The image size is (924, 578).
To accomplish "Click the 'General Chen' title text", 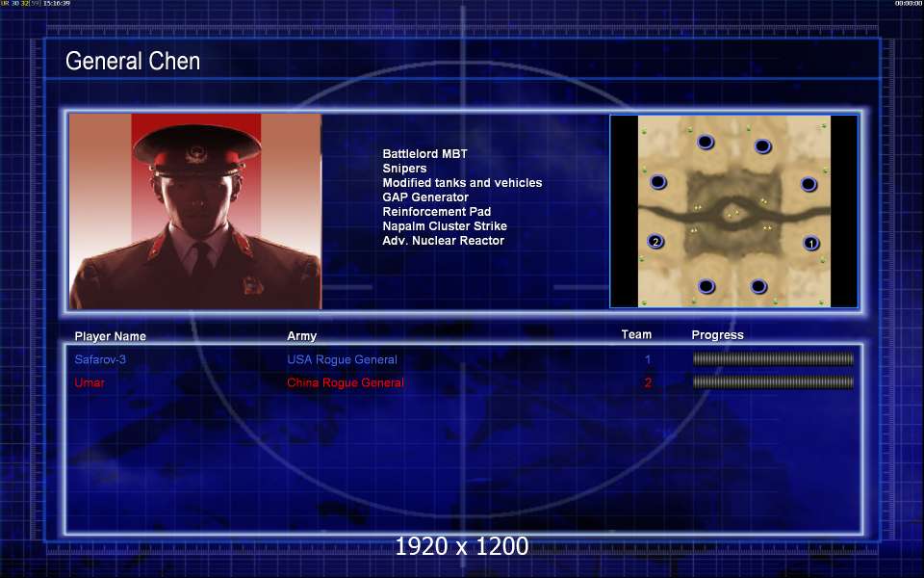I will (133, 61).
